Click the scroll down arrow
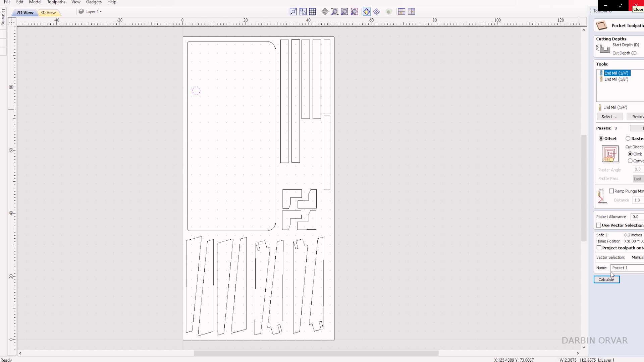Viewport: 644px width, 362px height. (x=584, y=347)
